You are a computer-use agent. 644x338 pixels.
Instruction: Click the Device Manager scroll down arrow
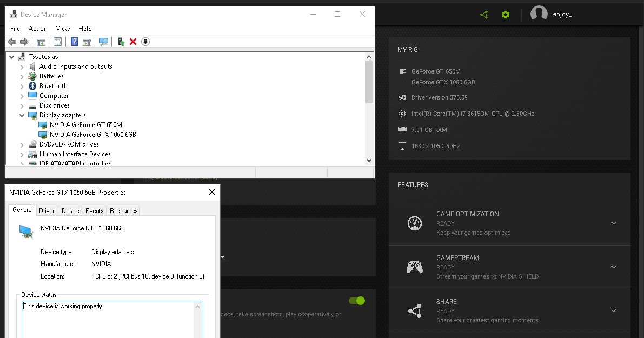click(369, 161)
